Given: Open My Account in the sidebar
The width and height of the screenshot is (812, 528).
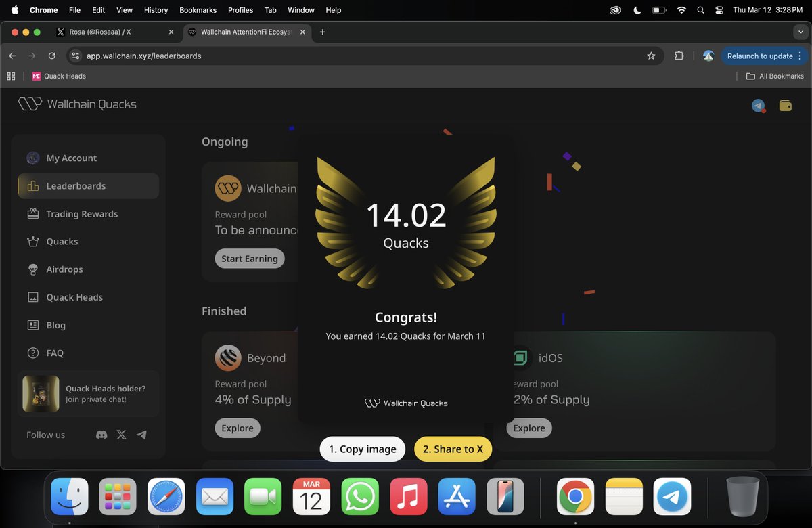Looking at the screenshot, I should [x=88, y=158].
